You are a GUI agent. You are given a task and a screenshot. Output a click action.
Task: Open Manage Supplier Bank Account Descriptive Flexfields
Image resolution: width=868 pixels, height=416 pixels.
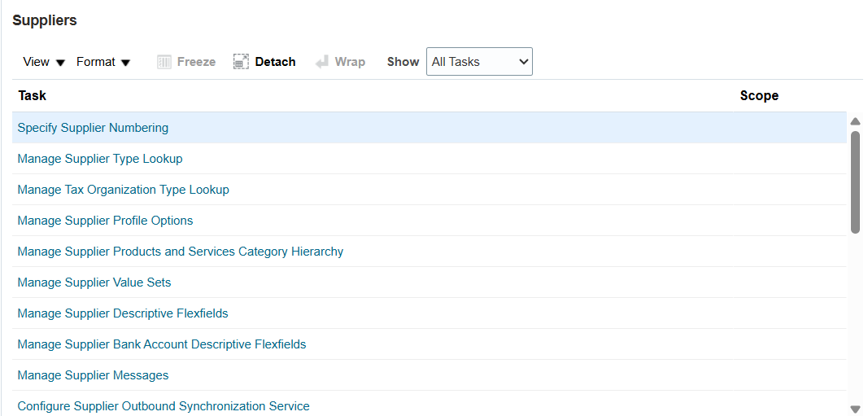coord(162,344)
